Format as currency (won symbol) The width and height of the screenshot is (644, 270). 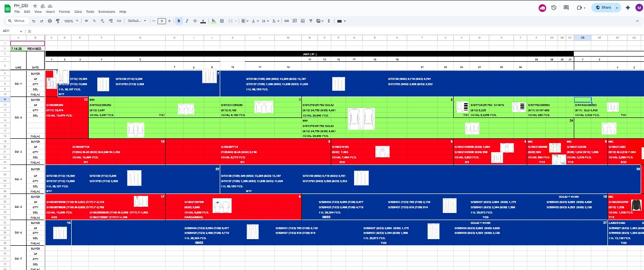(86, 21)
